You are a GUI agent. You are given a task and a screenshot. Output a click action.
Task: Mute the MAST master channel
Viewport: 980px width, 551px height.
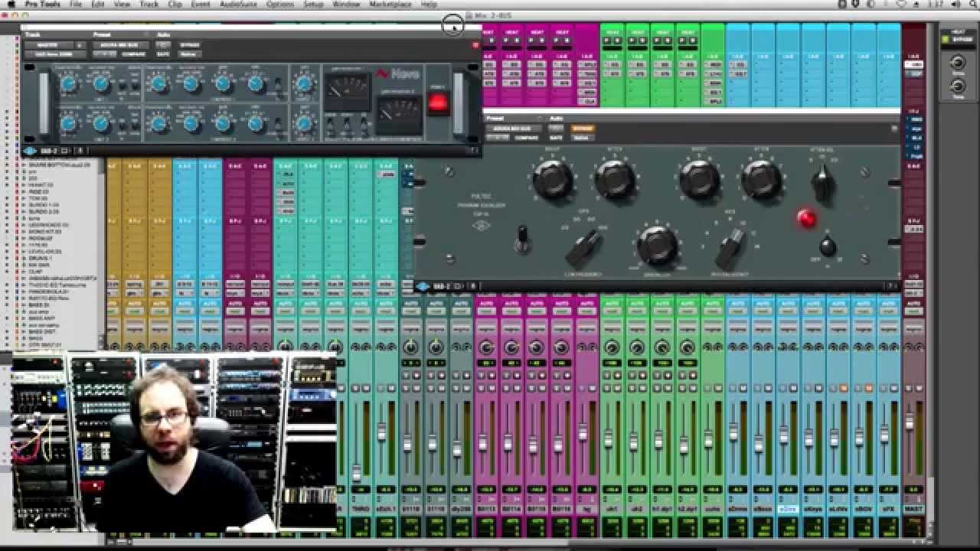point(919,389)
